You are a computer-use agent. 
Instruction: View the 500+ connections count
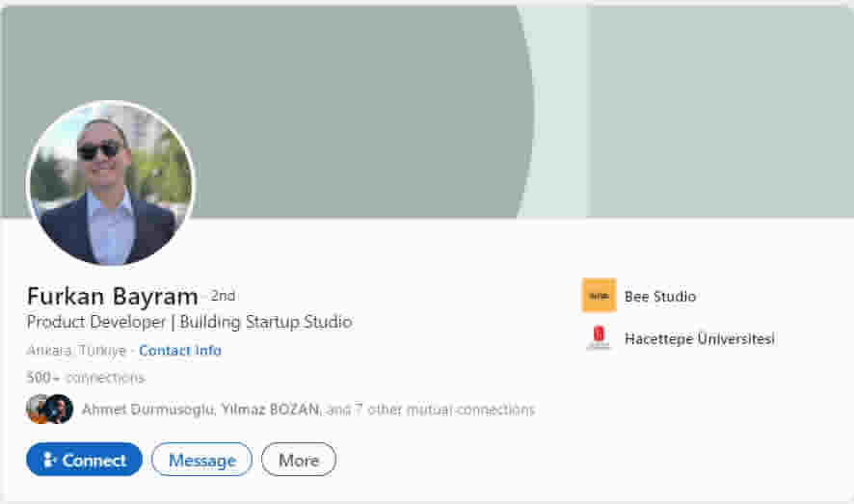[x=86, y=378]
